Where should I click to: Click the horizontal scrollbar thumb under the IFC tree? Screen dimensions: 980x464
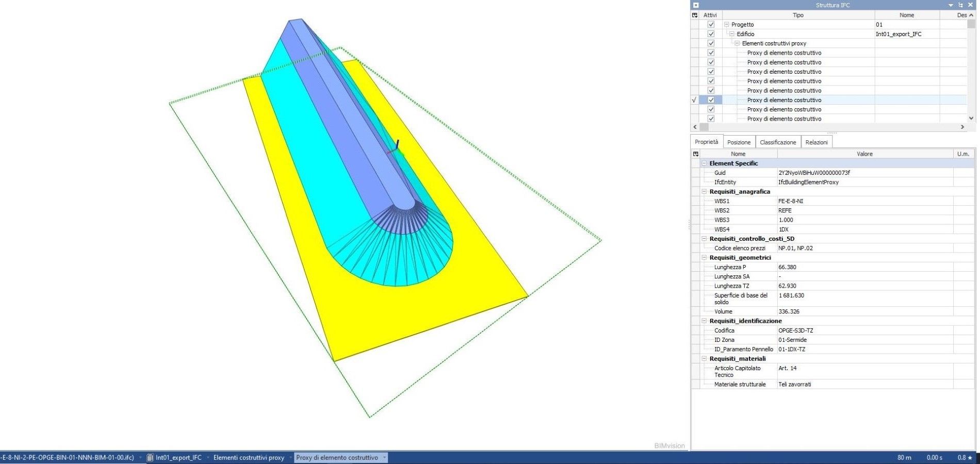704,127
